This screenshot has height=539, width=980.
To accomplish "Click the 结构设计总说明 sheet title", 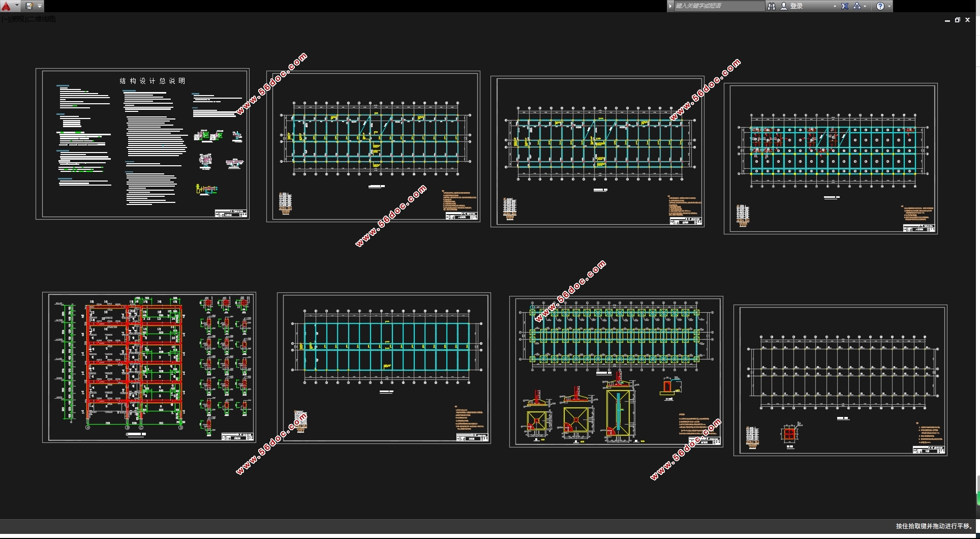I will [x=152, y=81].
